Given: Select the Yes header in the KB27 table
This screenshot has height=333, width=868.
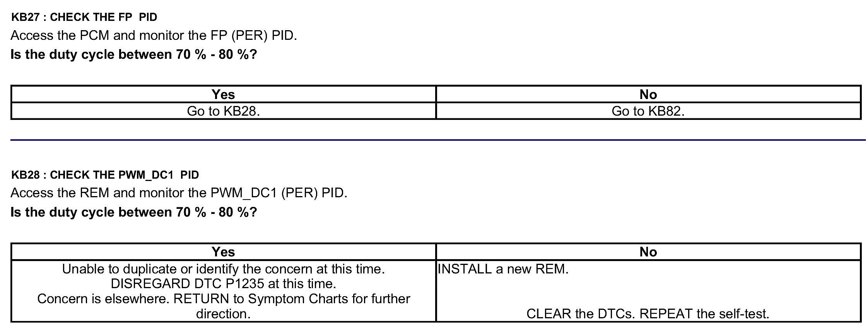Looking at the screenshot, I should coord(223,94).
